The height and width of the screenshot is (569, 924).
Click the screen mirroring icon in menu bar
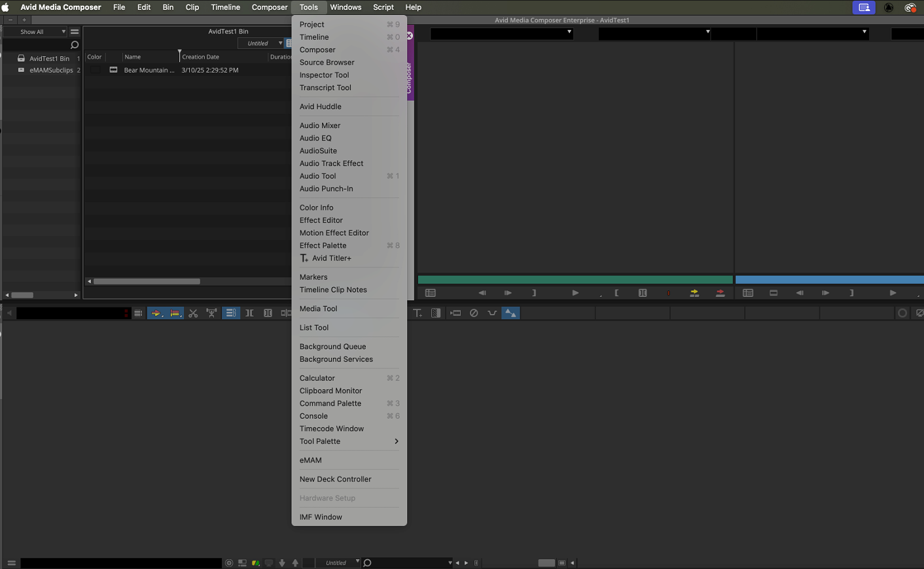tap(864, 7)
